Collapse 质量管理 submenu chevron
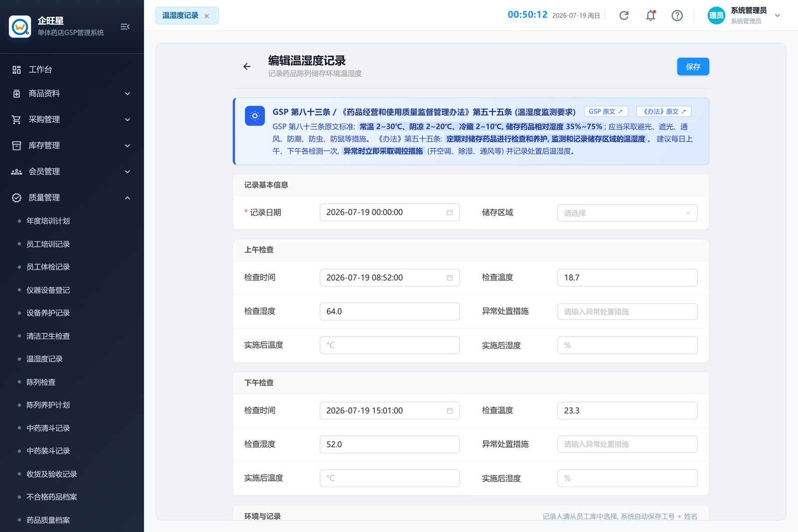The height and width of the screenshot is (532, 798). point(127,198)
